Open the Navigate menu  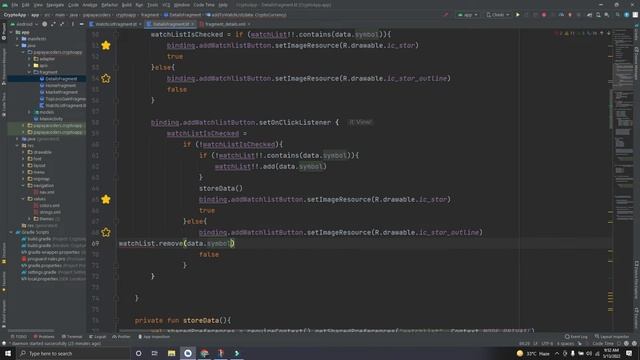click(55, 5)
